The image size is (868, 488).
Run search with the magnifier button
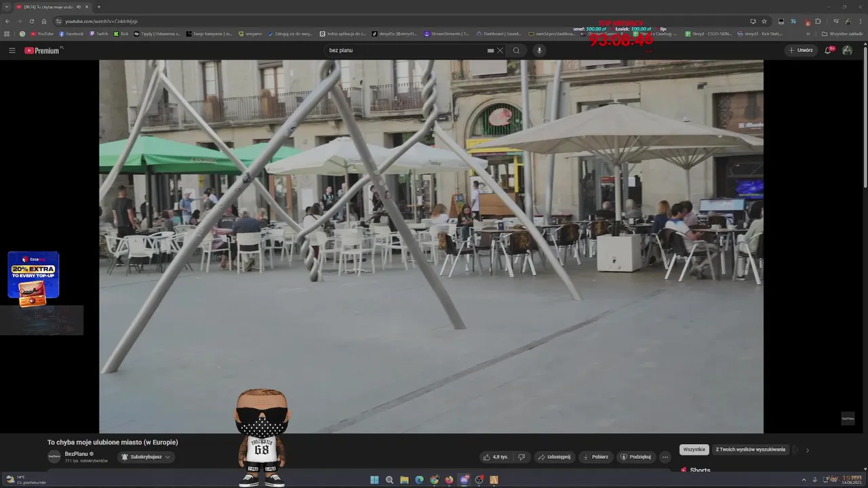point(516,50)
